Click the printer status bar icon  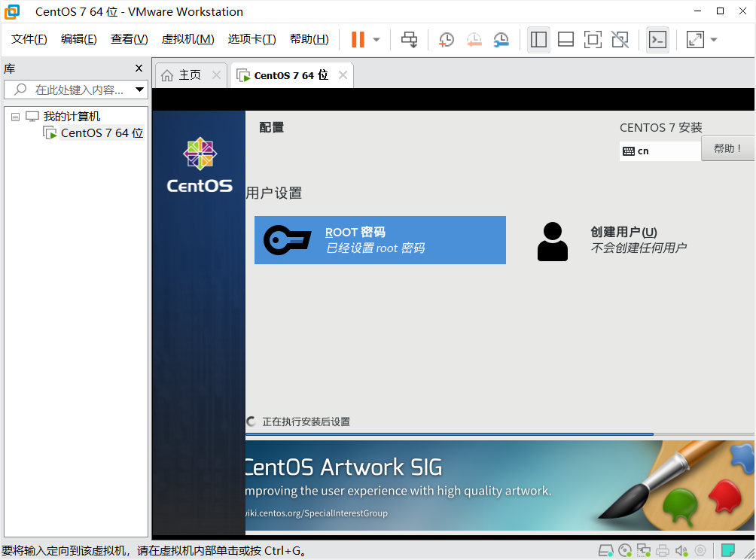[x=663, y=550]
